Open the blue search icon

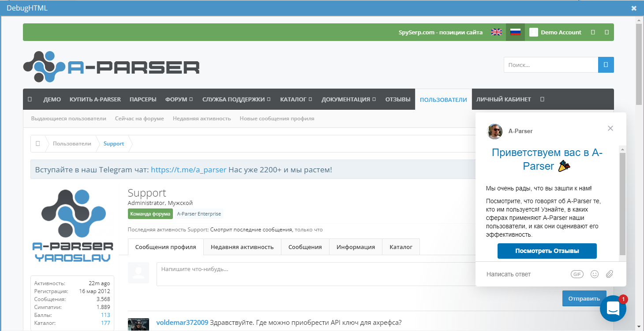(x=606, y=64)
